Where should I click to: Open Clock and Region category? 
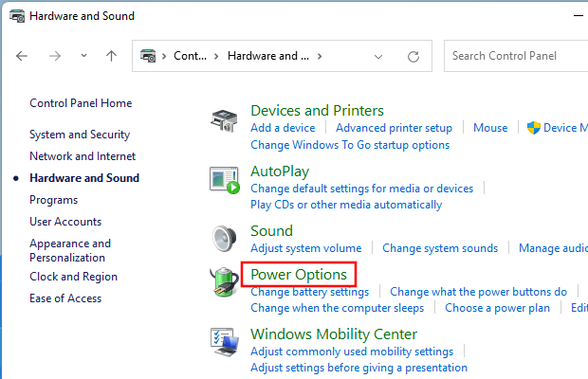[x=74, y=277]
